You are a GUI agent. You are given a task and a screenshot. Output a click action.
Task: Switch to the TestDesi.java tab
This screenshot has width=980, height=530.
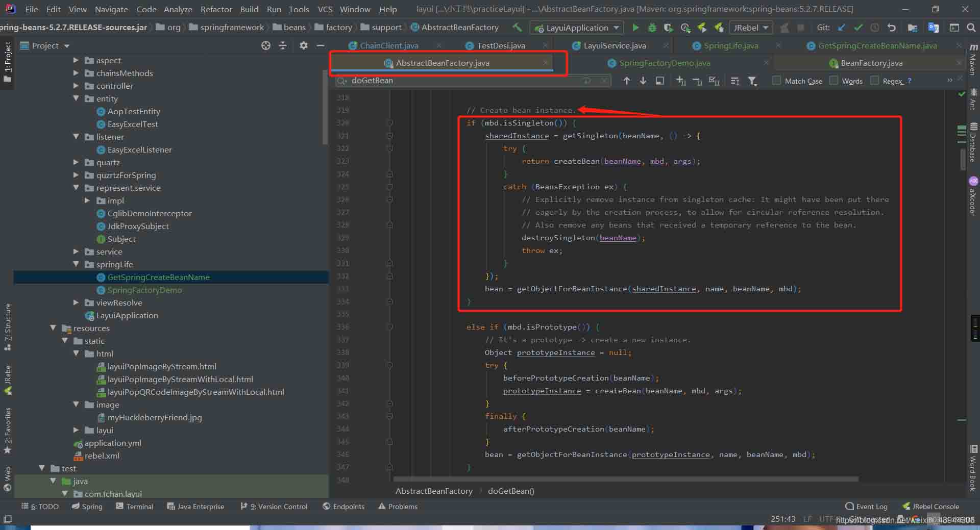(x=501, y=45)
